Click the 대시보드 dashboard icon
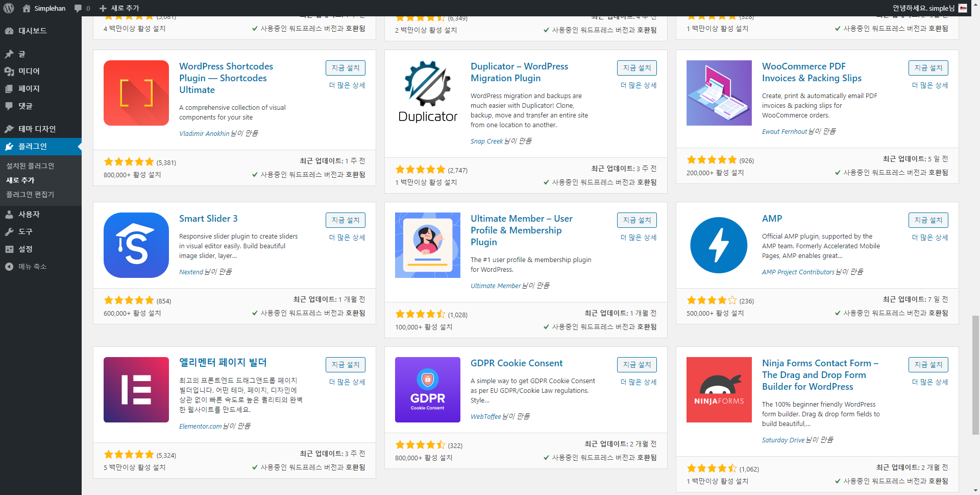 9,31
